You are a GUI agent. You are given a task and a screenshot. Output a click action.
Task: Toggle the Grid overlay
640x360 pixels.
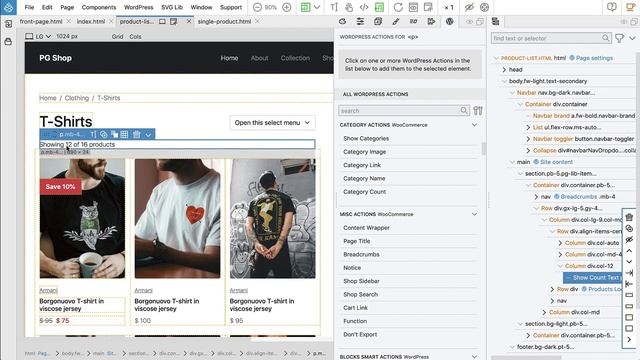coord(117,36)
